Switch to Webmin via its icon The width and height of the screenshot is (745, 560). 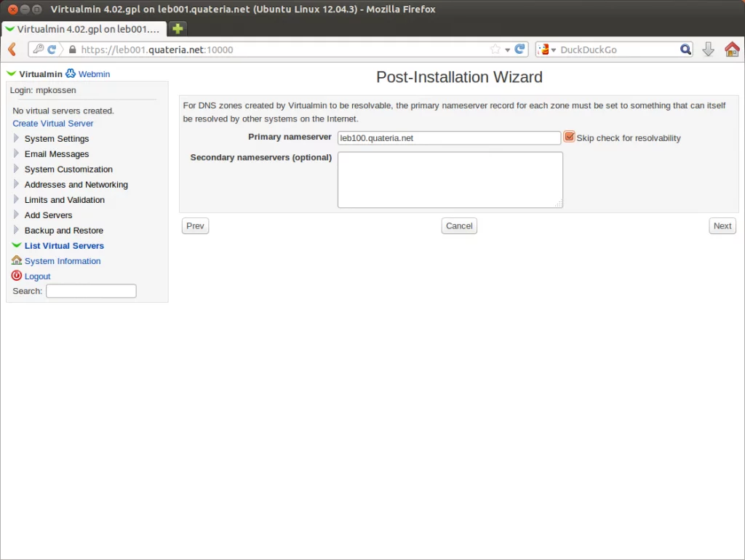coord(71,73)
